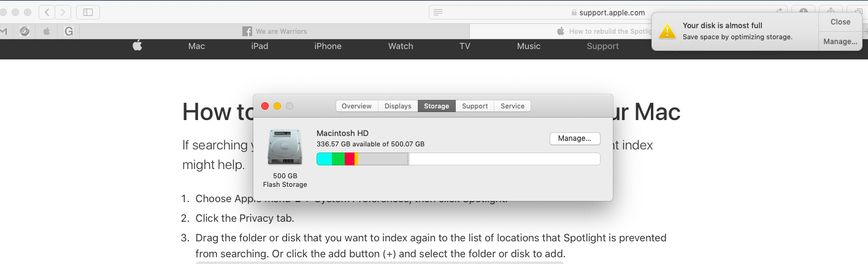
Task: Open the Apple pinned tab
Action: (x=46, y=31)
